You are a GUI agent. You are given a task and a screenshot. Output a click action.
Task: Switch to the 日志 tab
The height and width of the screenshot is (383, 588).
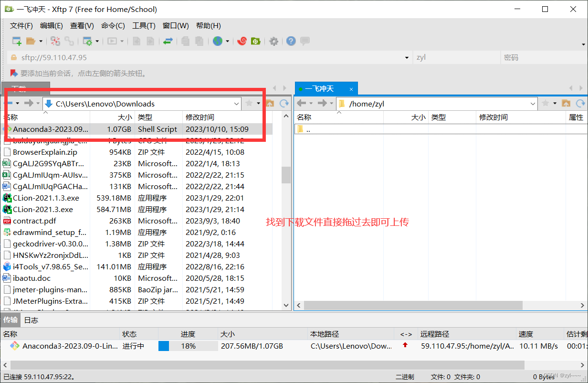pyautogui.click(x=31, y=320)
